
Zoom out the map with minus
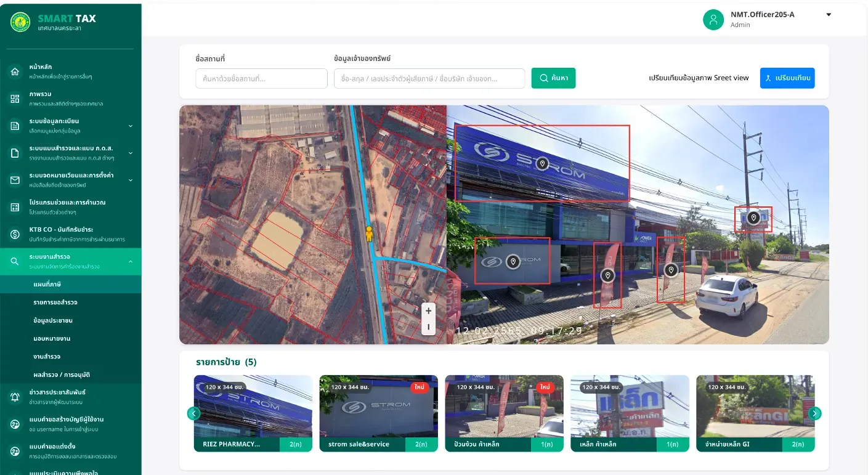pyautogui.click(x=429, y=327)
